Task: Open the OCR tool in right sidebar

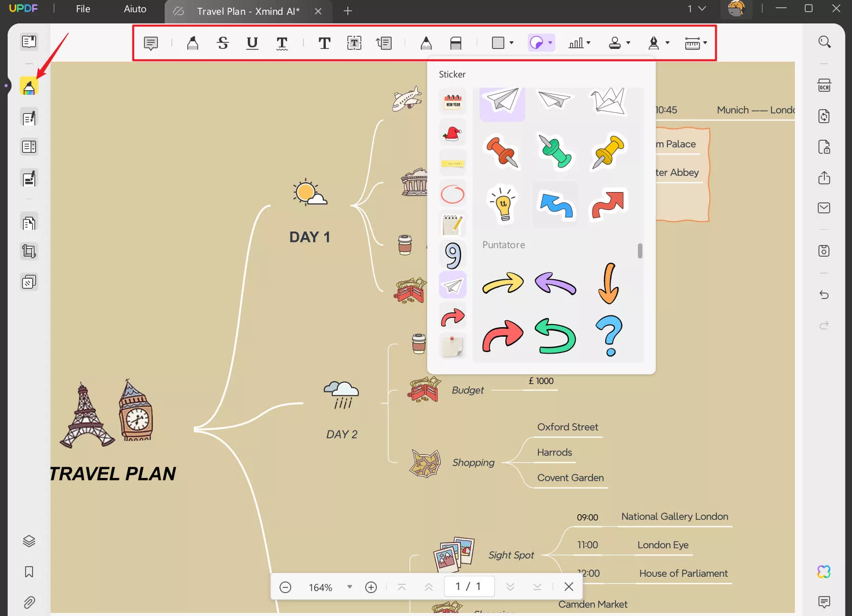Action: click(824, 86)
